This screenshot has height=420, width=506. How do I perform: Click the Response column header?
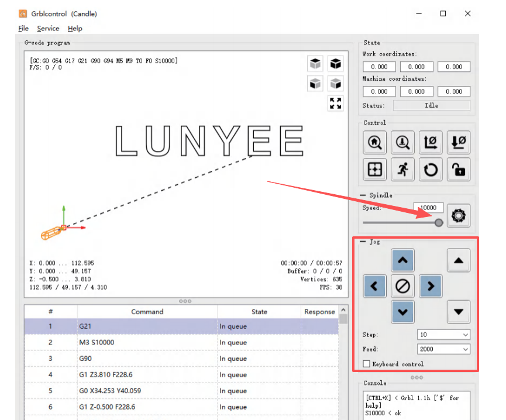[x=319, y=312]
